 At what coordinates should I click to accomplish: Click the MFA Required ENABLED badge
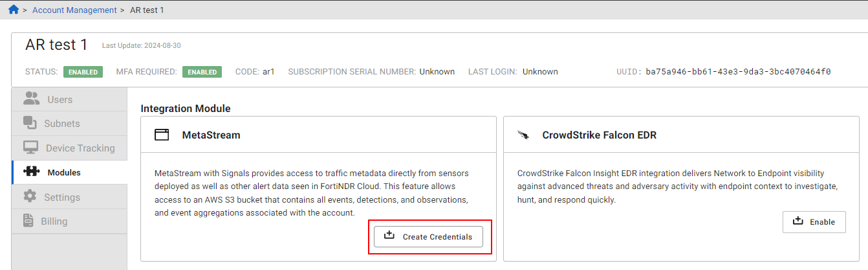point(202,72)
